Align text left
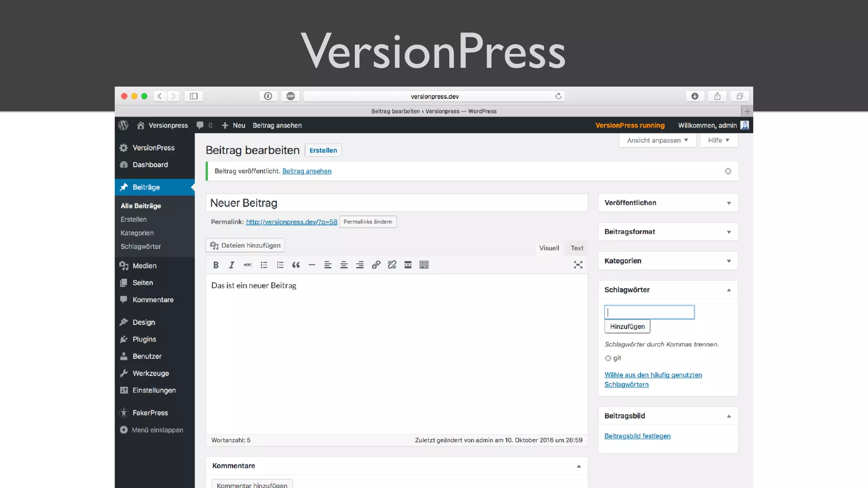This screenshot has width=868, height=488. [x=328, y=265]
